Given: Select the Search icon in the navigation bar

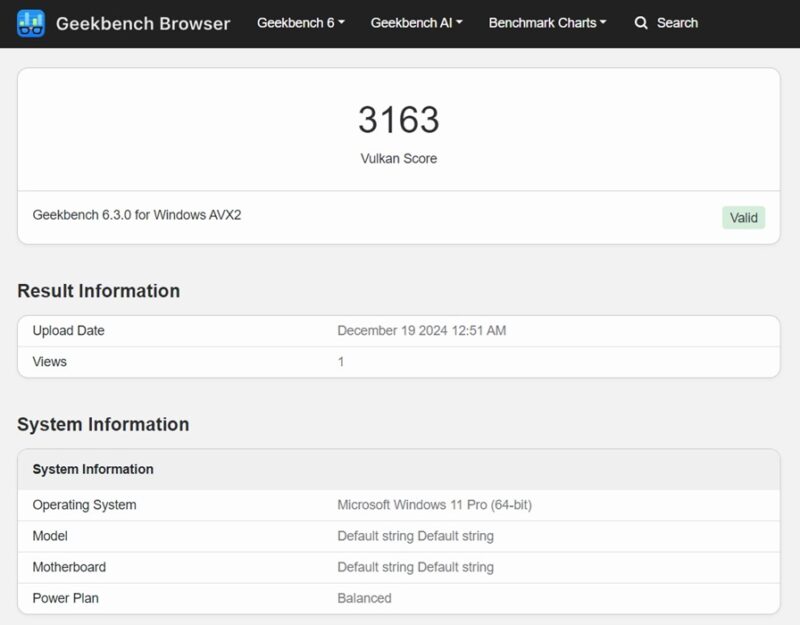Looking at the screenshot, I should point(641,22).
